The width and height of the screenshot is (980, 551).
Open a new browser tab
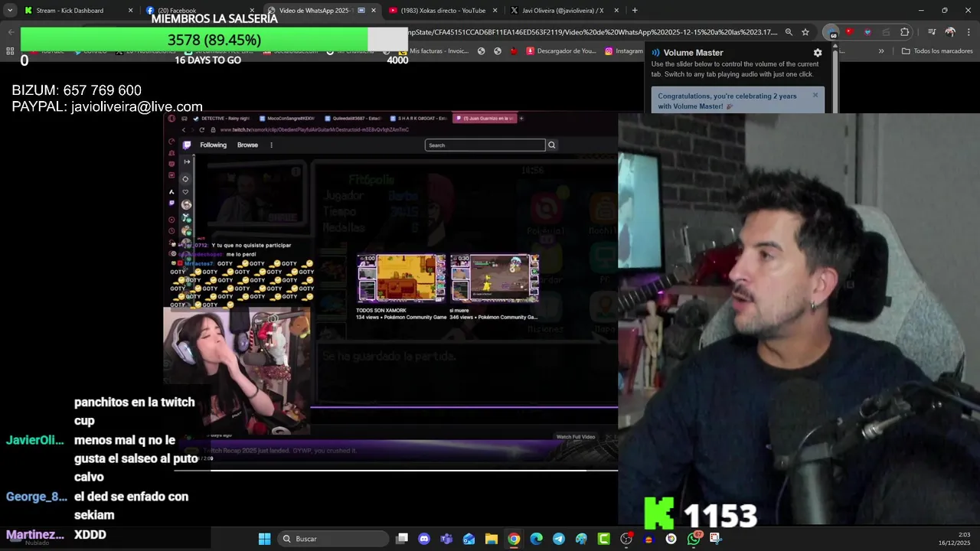click(x=635, y=11)
